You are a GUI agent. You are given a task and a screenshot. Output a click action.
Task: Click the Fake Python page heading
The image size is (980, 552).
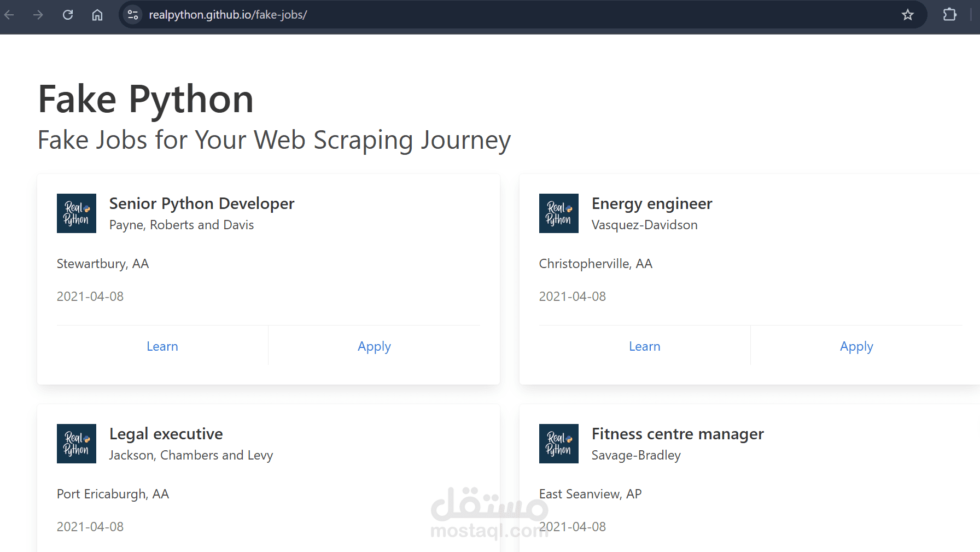(146, 100)
